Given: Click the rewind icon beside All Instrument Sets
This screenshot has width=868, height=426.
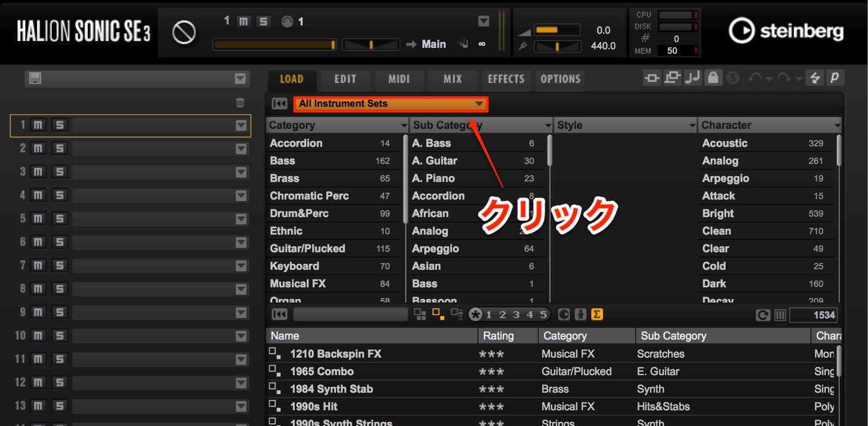Looking at the screenshot, I should [x=280, y=104].
